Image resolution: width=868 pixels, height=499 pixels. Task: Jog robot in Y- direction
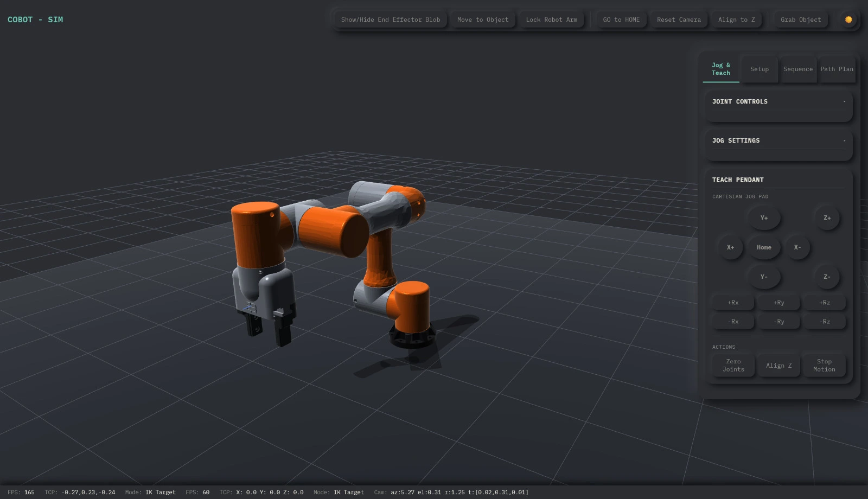[764, 277]
